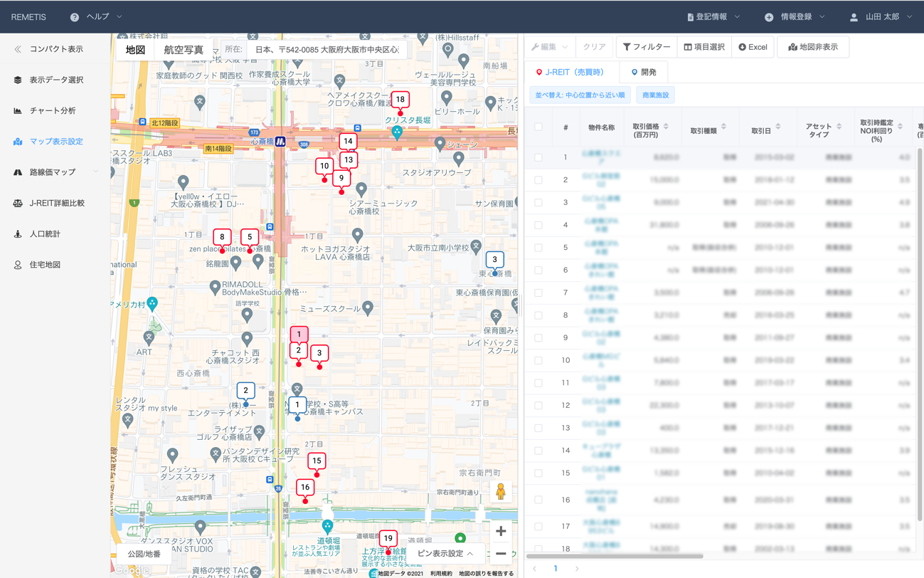Go to pagination page 1
The width and height of the screenshot is (924, 578).
556,569
